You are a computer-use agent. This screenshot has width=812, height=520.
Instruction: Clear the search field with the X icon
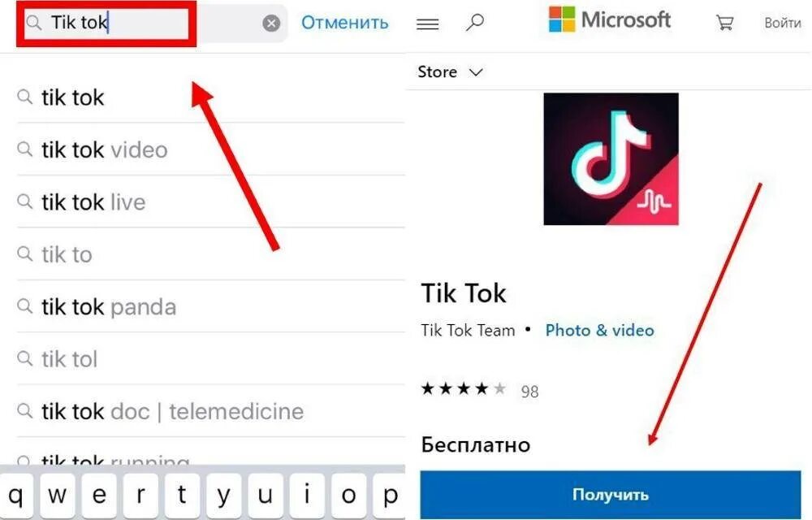point(271,24)
